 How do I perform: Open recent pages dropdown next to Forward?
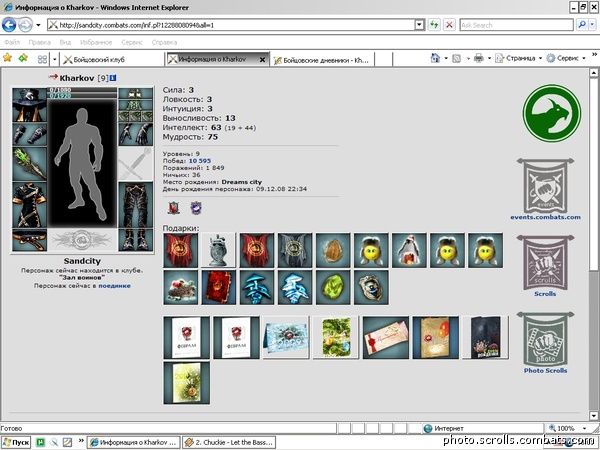tap(38, 25)
